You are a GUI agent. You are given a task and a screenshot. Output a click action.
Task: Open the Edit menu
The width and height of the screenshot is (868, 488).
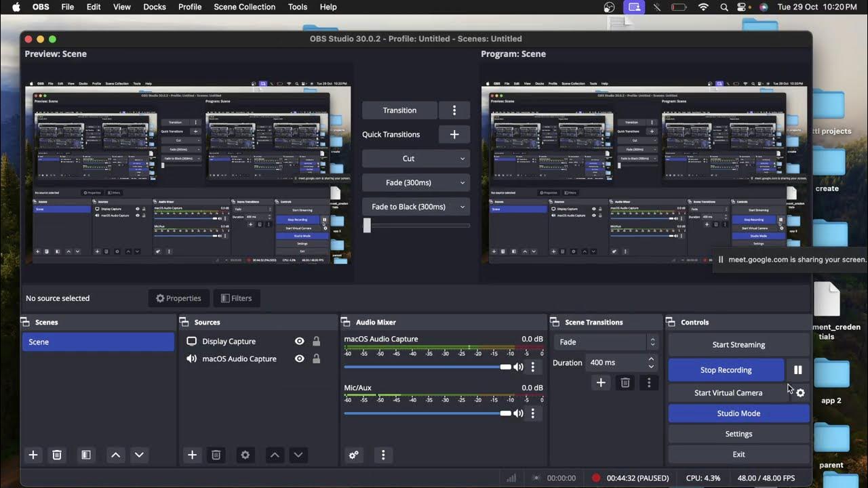[94, 7]
